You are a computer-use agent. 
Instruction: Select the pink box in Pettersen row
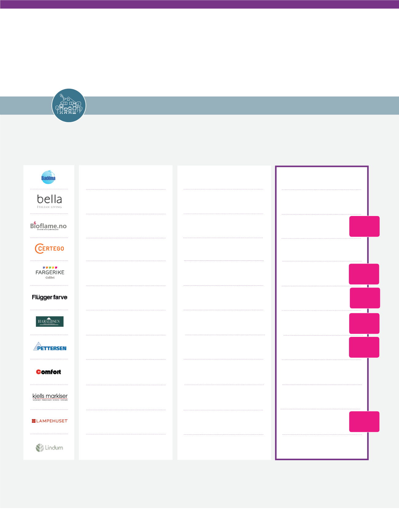tap(364, 347)
